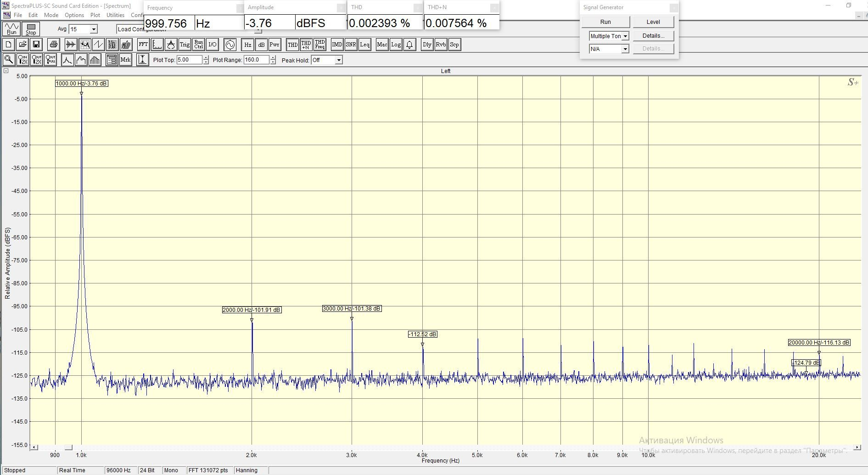
Task: Select the line plot style icon
Action: point(67,60)
